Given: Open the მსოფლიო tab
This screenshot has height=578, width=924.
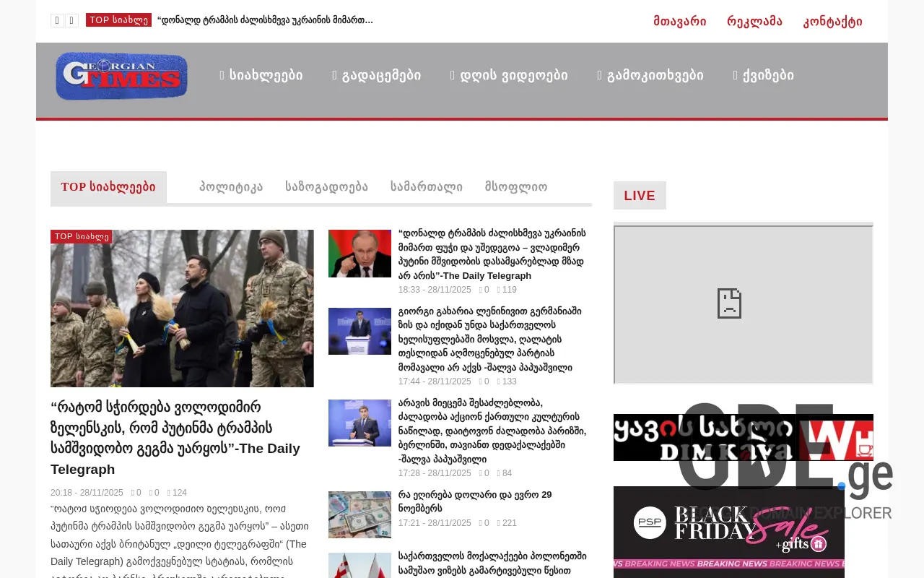Looking at the screenshot, I should 515,186.
